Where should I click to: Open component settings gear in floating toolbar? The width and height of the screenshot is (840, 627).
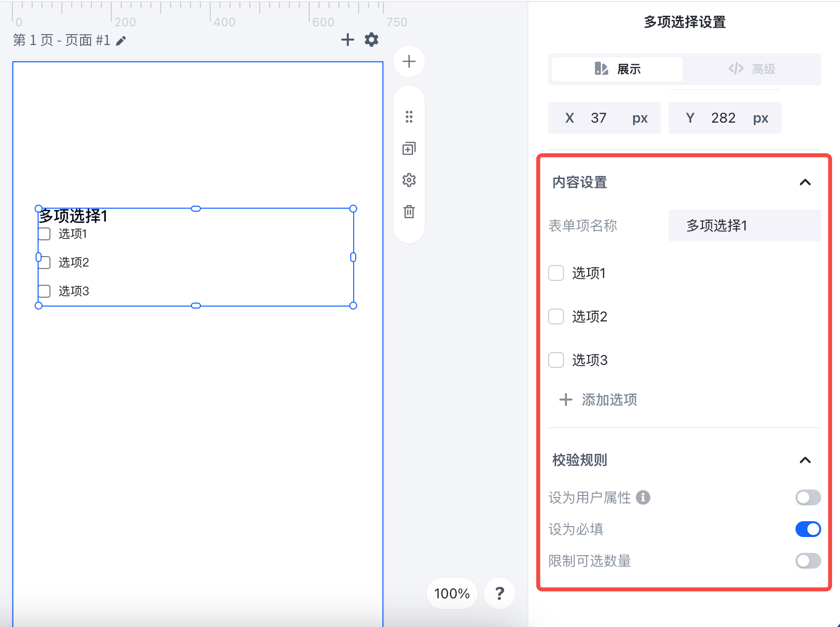pyautogui.click(x=409, y=180)
